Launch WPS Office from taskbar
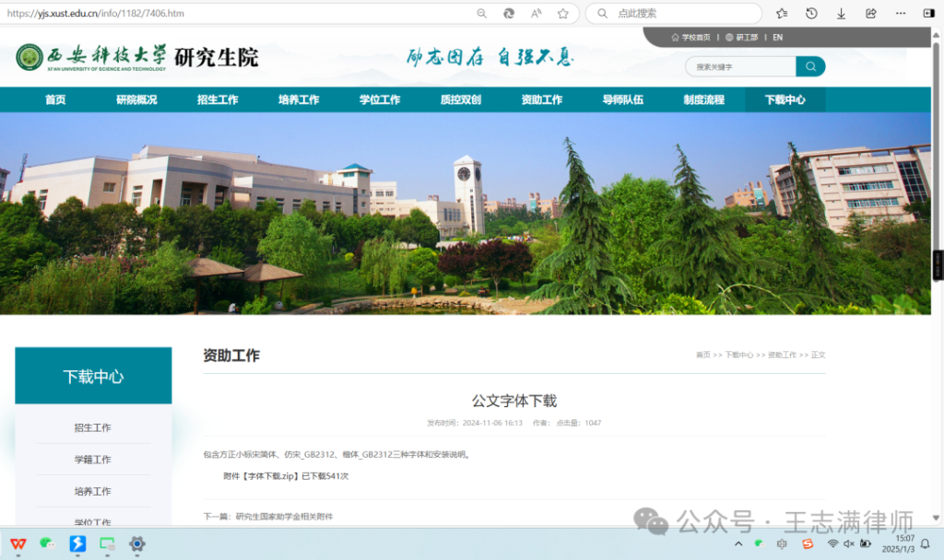 (x=18, y=543)
